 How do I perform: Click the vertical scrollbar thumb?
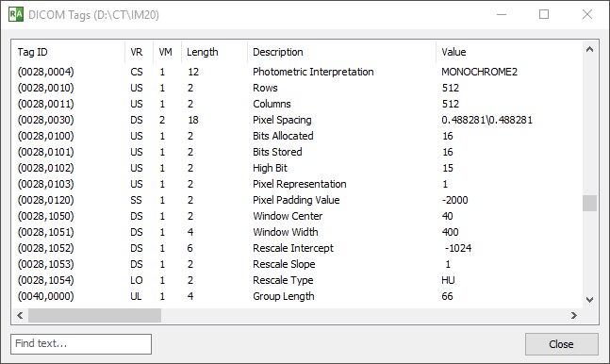point(589,203)
